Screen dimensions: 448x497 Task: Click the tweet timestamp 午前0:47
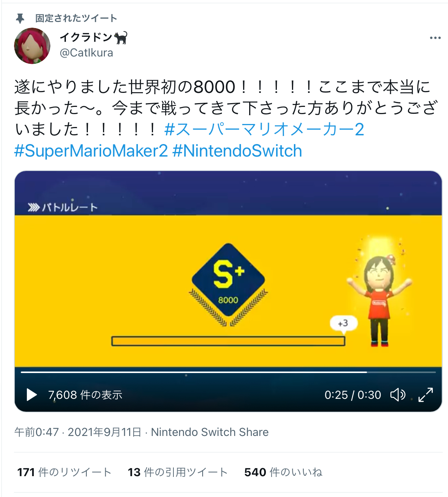point(36,432)
